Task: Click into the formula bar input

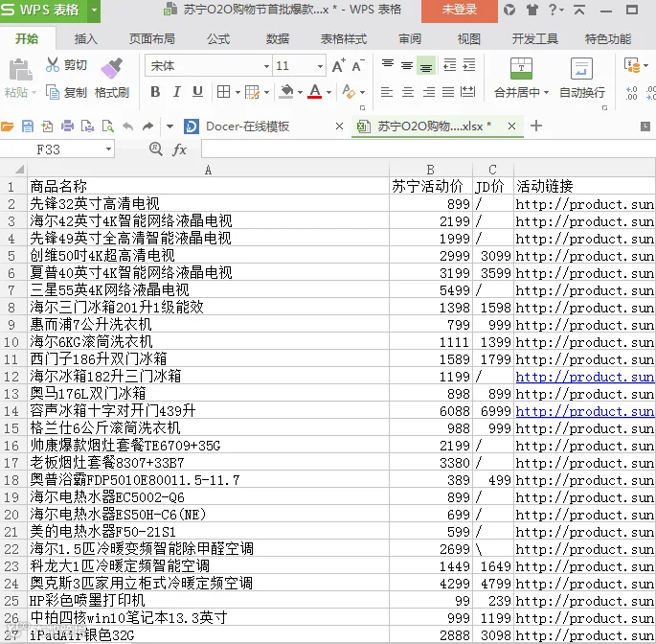Action: 428,149
